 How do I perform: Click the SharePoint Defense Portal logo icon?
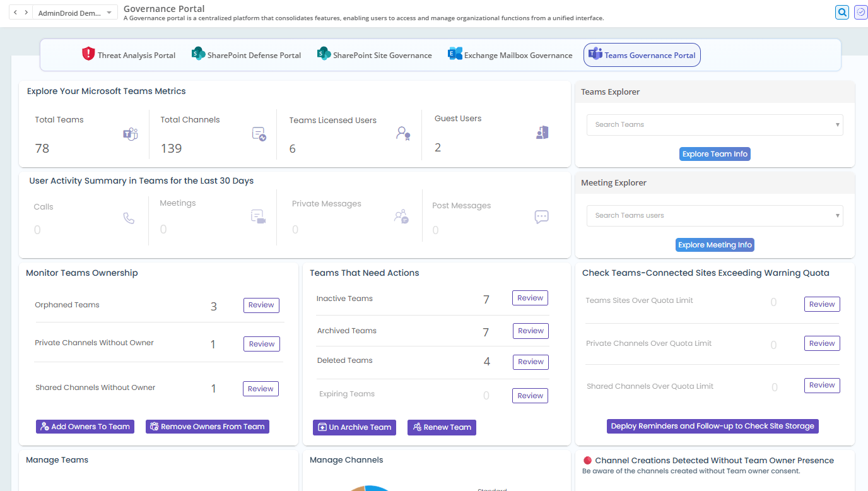(198, 54)
